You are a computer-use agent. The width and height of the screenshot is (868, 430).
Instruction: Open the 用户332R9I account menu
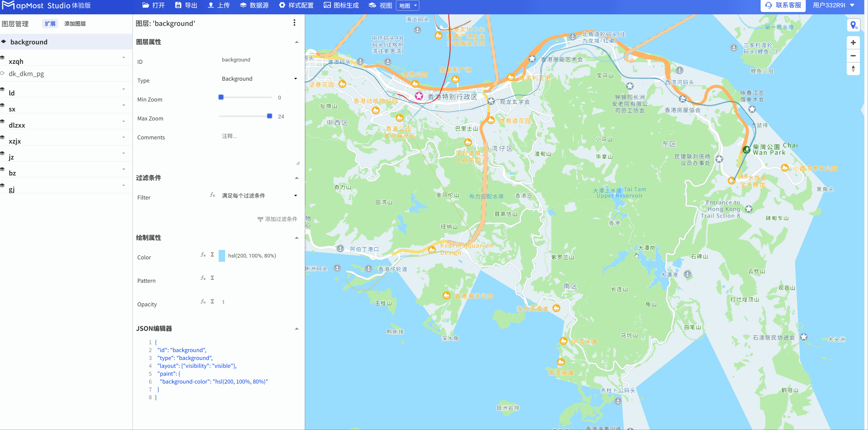(833, 5)
